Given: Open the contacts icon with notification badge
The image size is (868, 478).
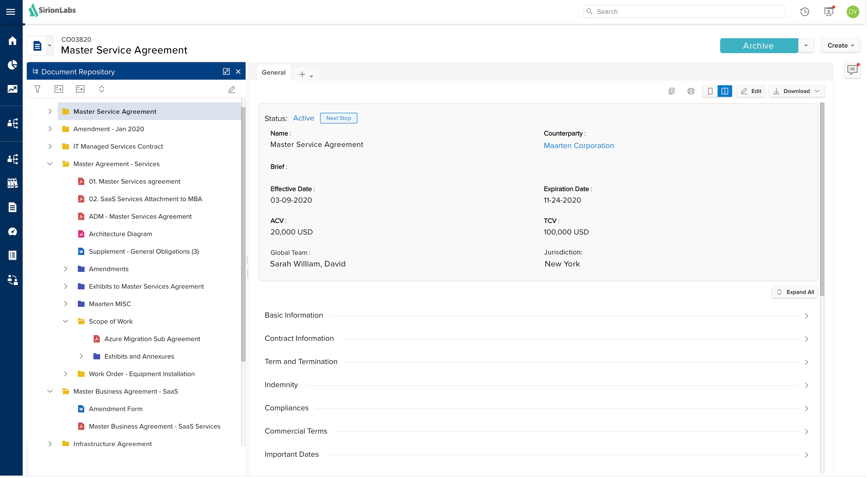Looking at the screenshot, I should click(829, 11).
